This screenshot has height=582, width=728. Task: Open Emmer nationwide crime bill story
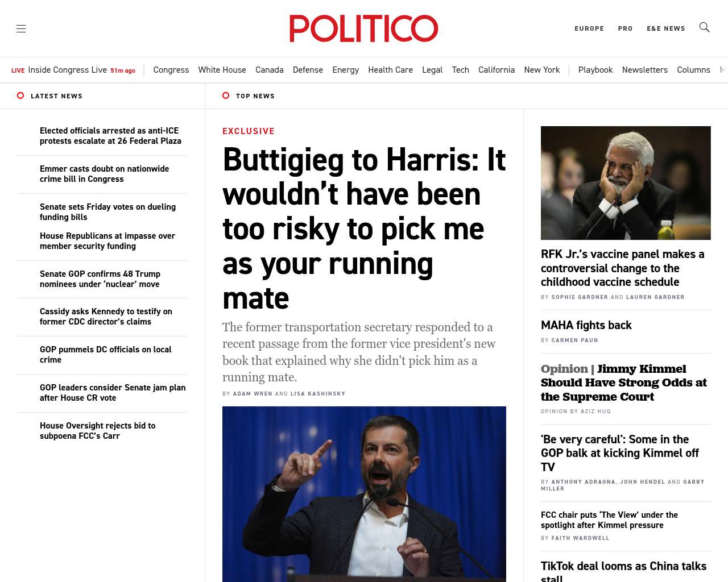coord(104,174)
